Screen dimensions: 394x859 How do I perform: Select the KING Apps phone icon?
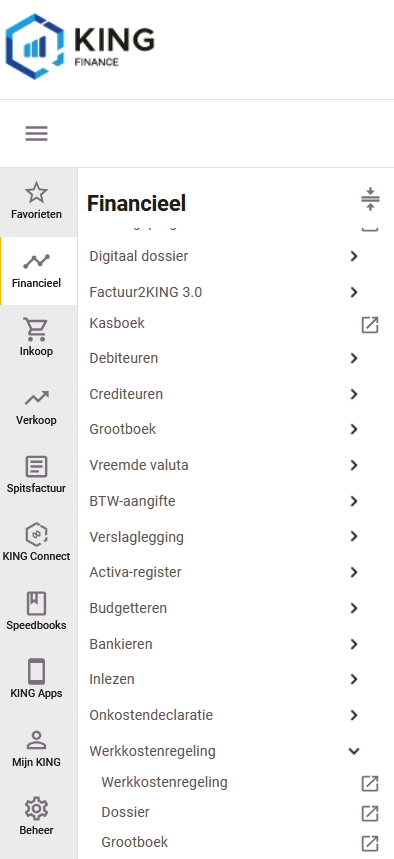(36, 672)
